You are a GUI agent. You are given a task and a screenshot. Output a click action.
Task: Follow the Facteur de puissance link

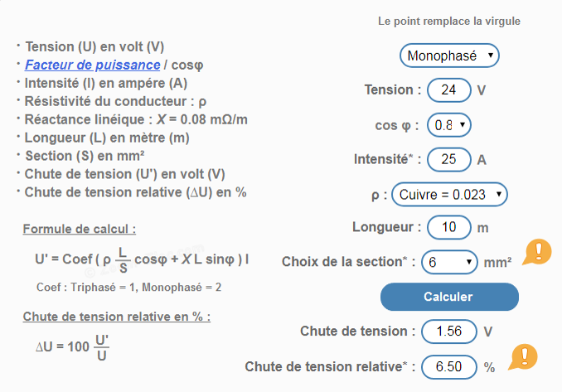[93, 65]
